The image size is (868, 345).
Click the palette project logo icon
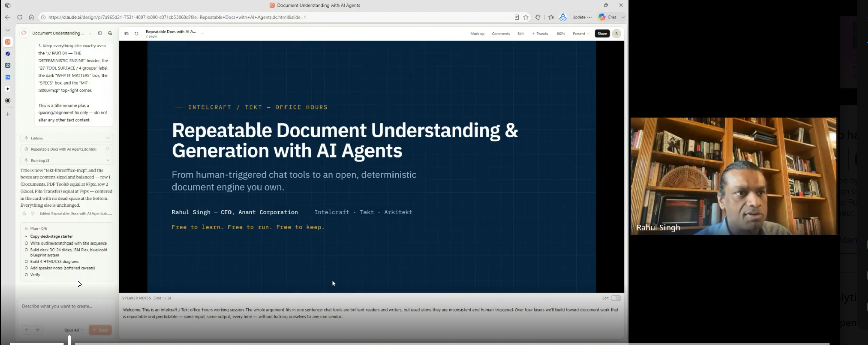pyautogui.click(x=24, y=33)
